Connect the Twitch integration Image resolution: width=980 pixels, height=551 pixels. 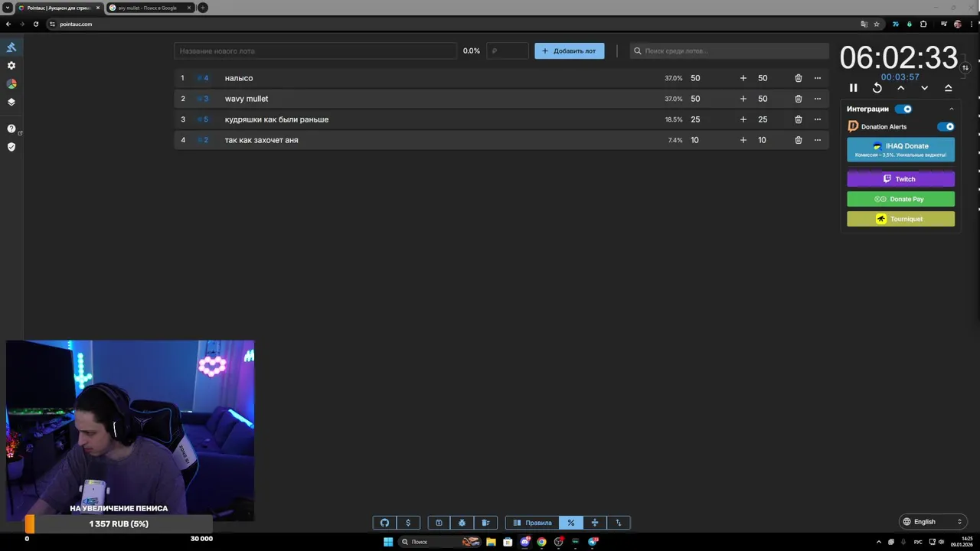coord(900,179)
